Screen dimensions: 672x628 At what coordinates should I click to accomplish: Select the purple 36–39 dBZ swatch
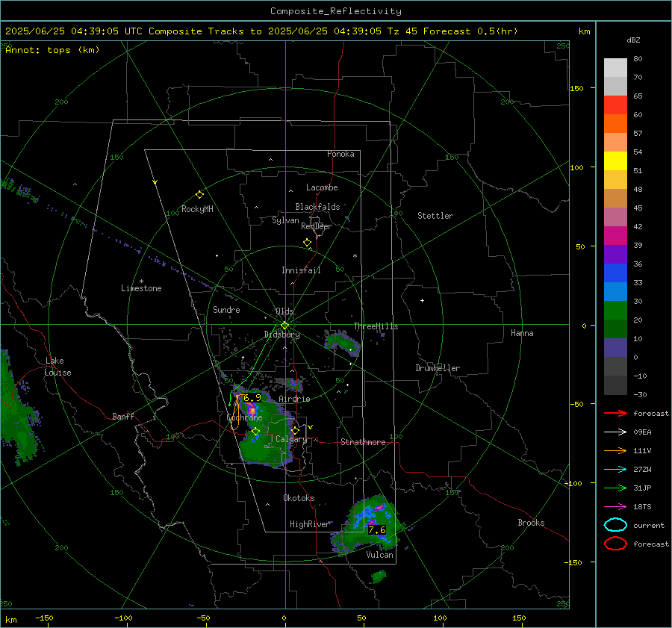[x=615, y=255]
